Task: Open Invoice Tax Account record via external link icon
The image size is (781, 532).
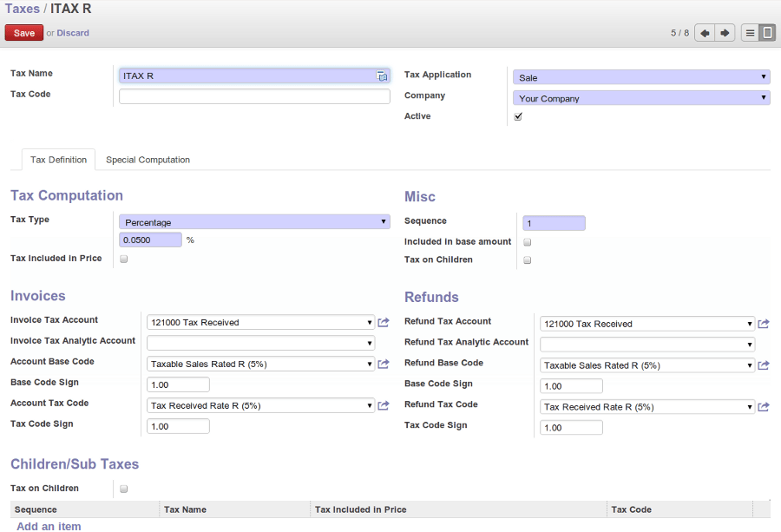Action: pos(384,322)
